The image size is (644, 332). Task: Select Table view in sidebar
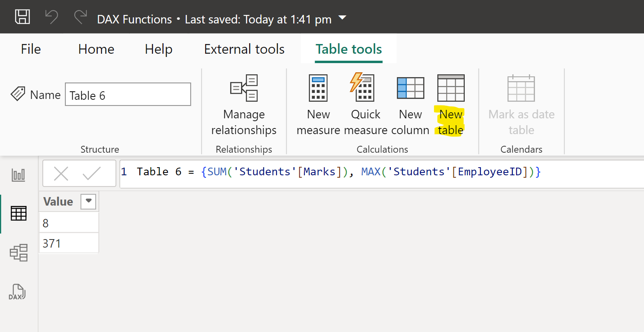(x=19, y=213)
